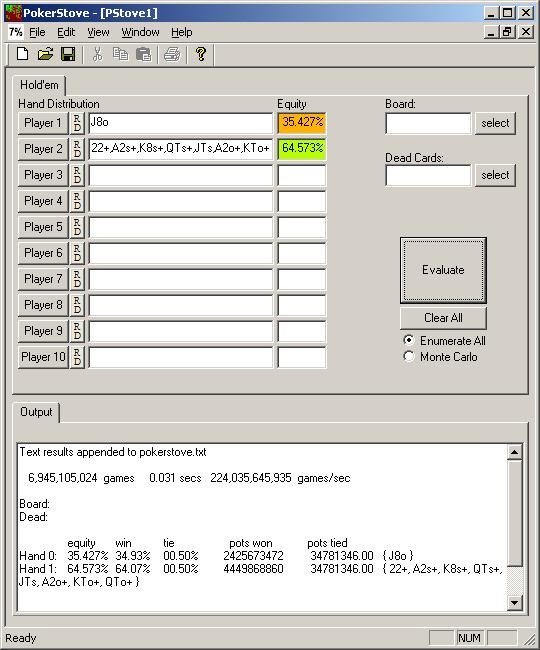Select the Monte Carlo radio button

[x=409, y=357]
